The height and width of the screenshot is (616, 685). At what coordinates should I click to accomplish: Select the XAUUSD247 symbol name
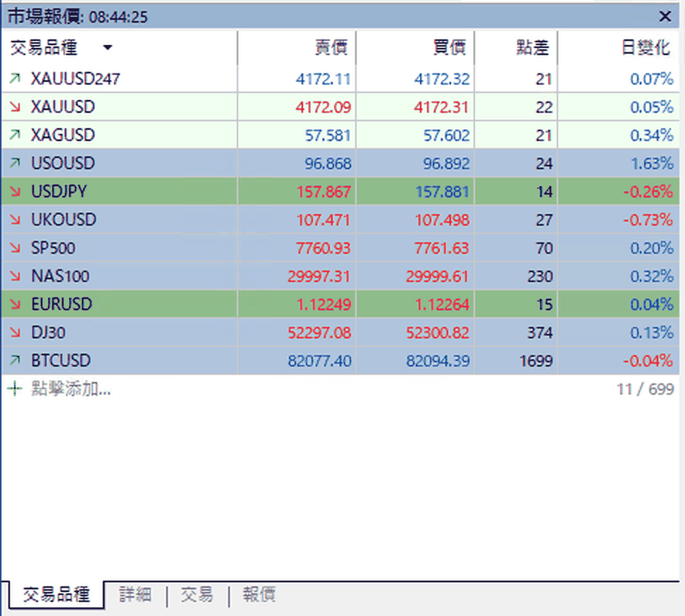pos(75,79)
